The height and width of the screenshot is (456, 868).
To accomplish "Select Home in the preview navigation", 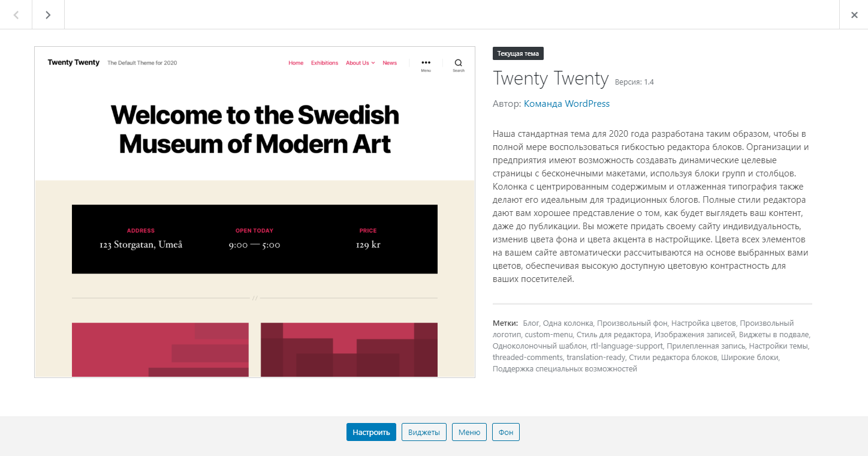I will 296,63.
